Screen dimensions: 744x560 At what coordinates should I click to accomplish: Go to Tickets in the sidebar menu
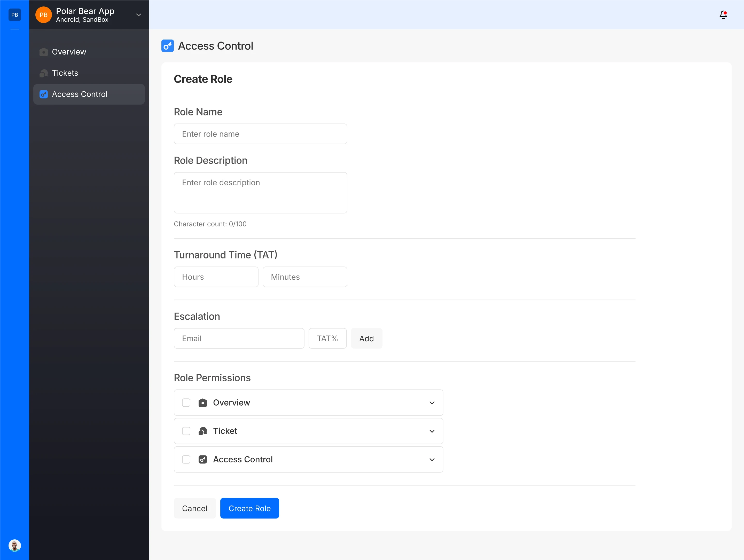pyautogui.click(x=65, y=73)
